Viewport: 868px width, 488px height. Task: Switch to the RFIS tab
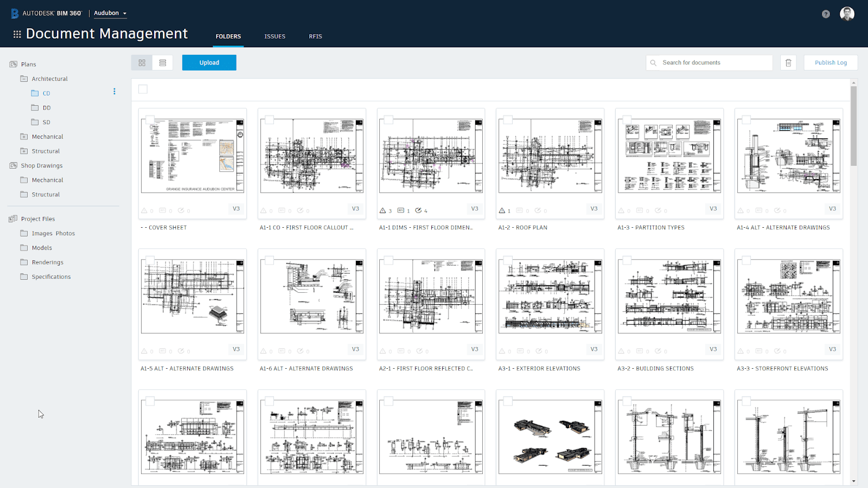pyautogui.click(x=315, y=36)
